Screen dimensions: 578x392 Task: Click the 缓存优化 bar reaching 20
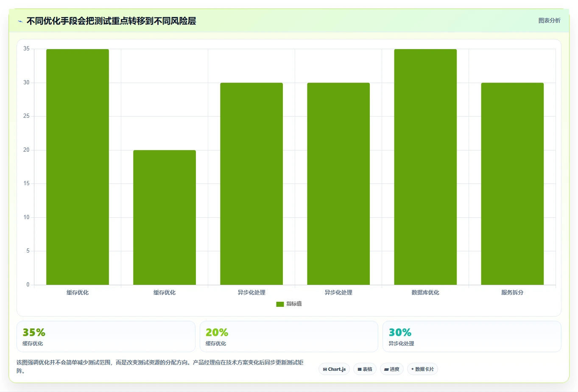[165, 217]
